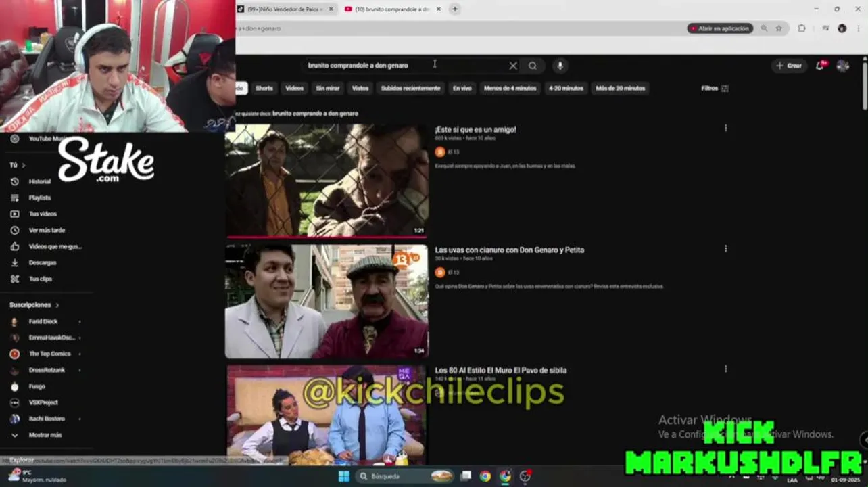Open the YouTube account avatar menu
Screen dimensions: 868x487
point(843,66)
